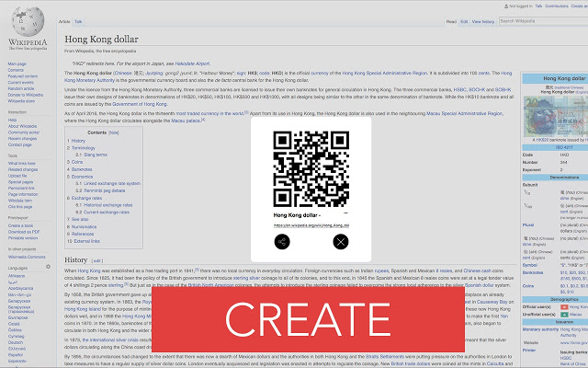Click the QR code image
The width and height of the screenshot is (588, 368).
(311, 163)
